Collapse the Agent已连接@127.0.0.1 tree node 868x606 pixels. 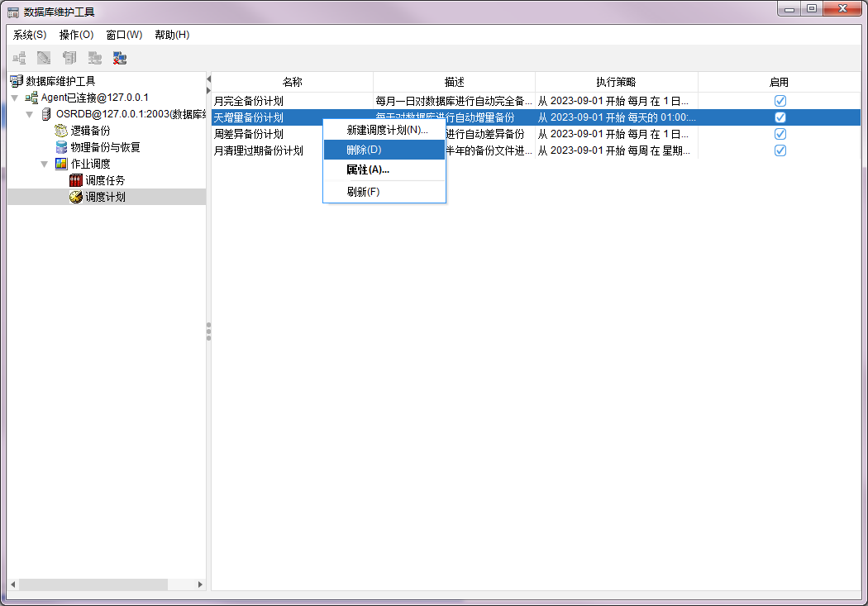(15, 98)
